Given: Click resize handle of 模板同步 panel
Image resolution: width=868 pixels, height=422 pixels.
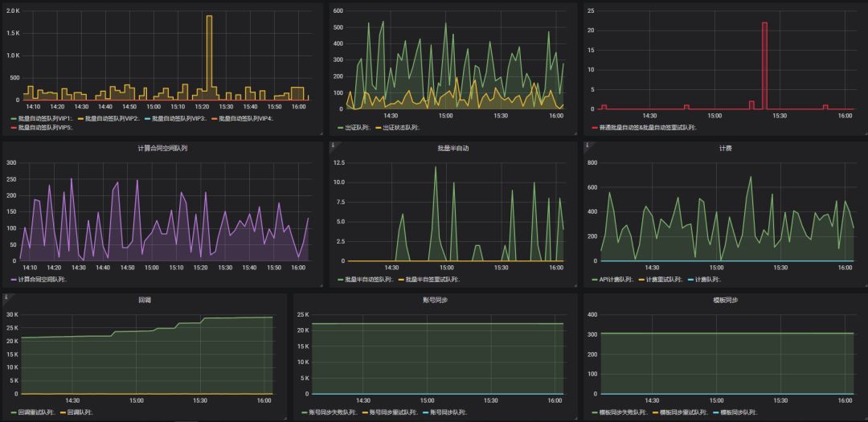Looking at the screenshot, I should click(864, 418).
